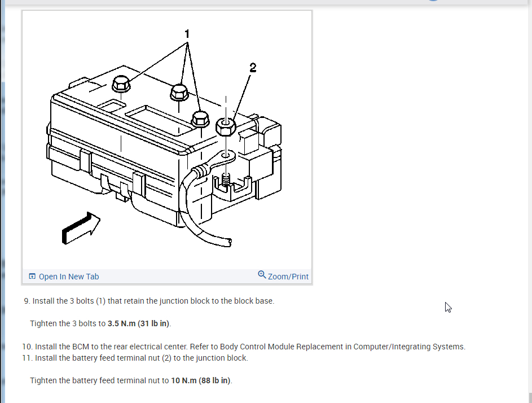Click the magnifier icon beside Zoom/Print
This screenshot has width=532, height=403.
coord(262,275)
